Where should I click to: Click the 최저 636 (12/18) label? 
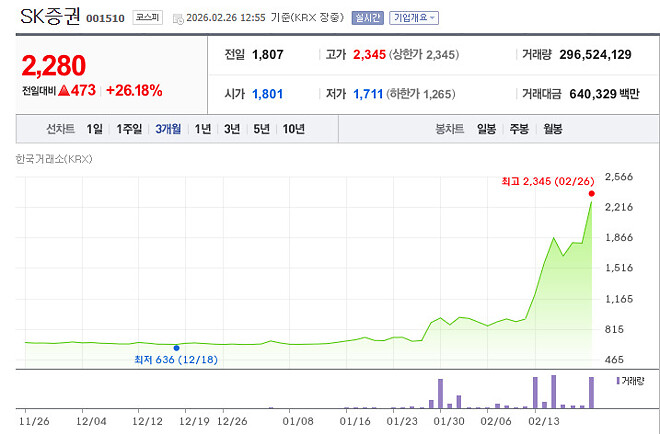[176, 360]
